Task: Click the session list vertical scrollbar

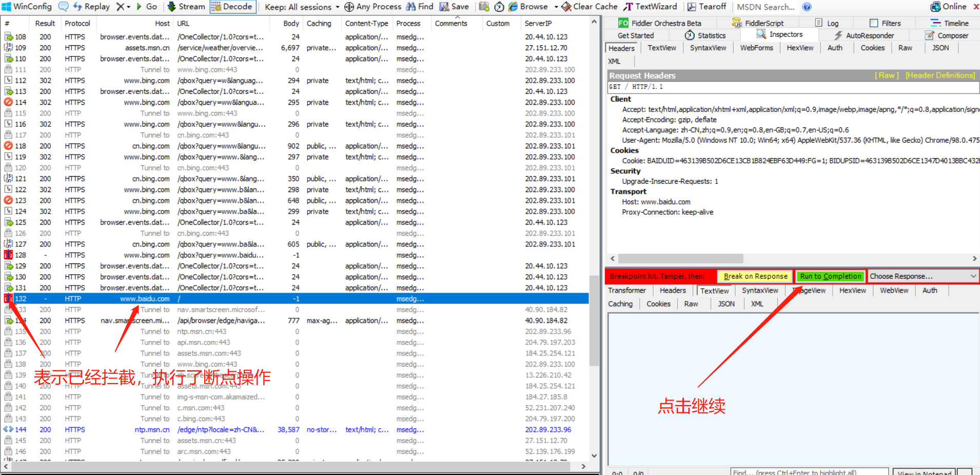Action: click(594, 320)
